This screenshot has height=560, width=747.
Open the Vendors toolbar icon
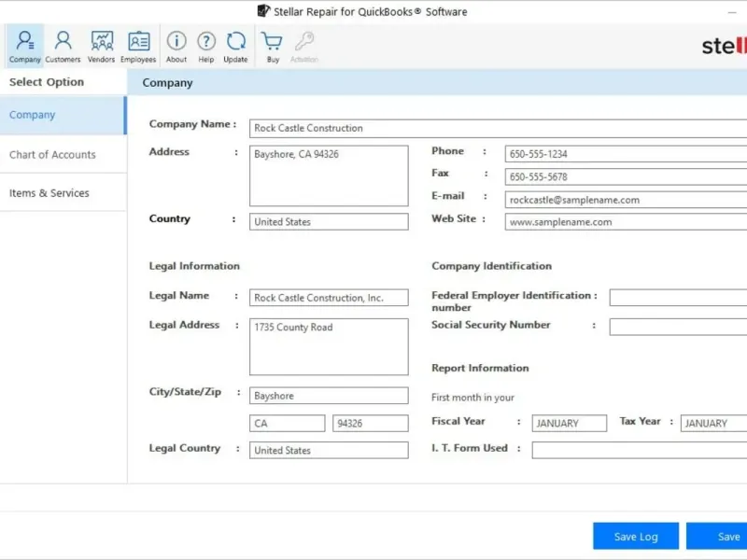tap(101, 46)
